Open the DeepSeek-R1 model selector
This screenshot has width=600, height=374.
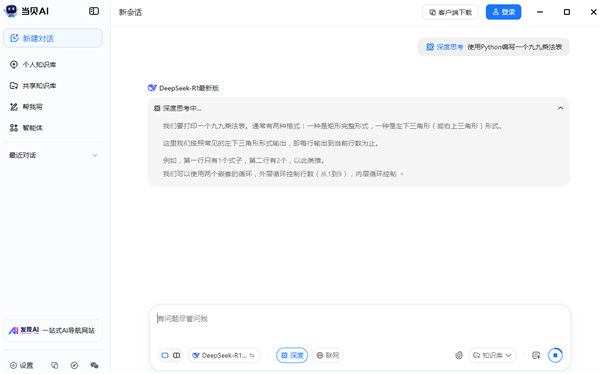click(224, 355)
